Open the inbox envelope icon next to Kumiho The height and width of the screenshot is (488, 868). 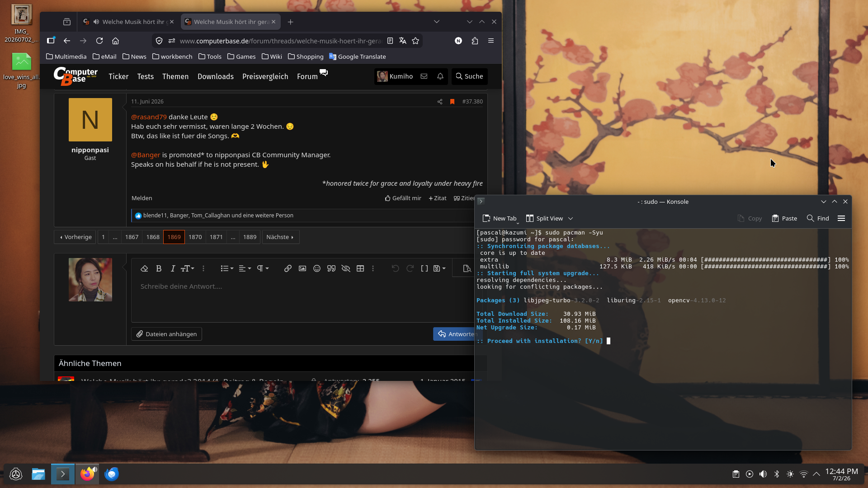coord(424,76)
